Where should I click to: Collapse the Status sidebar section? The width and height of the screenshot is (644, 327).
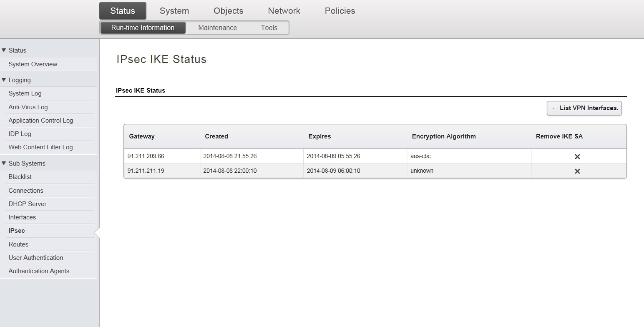click(4, 50)
